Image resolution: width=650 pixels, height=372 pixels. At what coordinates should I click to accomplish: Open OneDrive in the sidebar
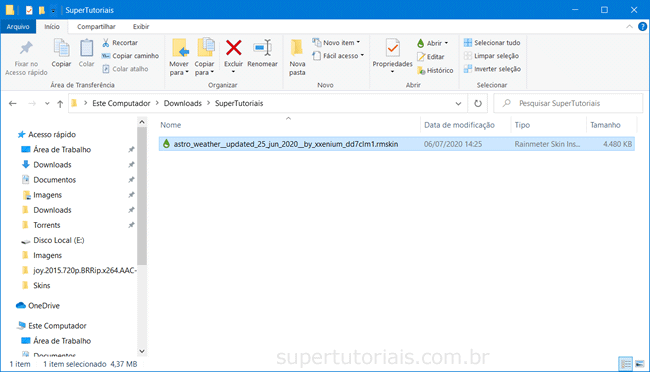[38, 306]
